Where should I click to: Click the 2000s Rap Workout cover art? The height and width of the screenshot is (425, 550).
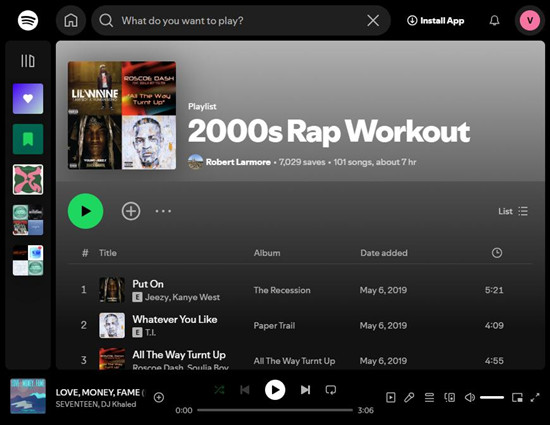pyautogui.click(x=122, y=115)
